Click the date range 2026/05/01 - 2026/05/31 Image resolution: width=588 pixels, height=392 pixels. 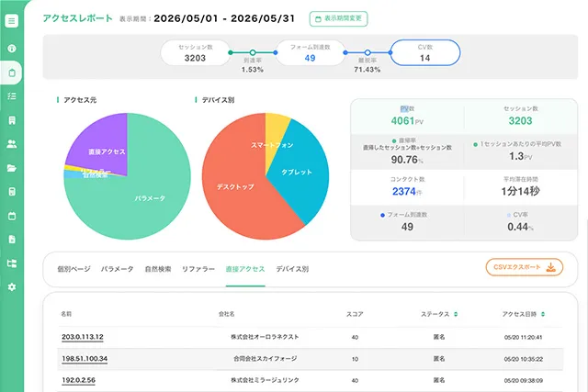point(224,18)
